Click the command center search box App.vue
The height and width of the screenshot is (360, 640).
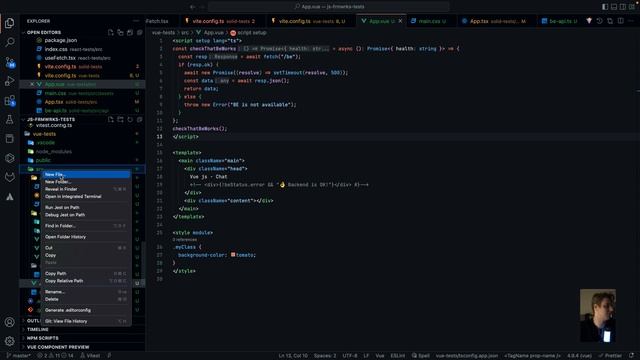click(x=329, y=7)
